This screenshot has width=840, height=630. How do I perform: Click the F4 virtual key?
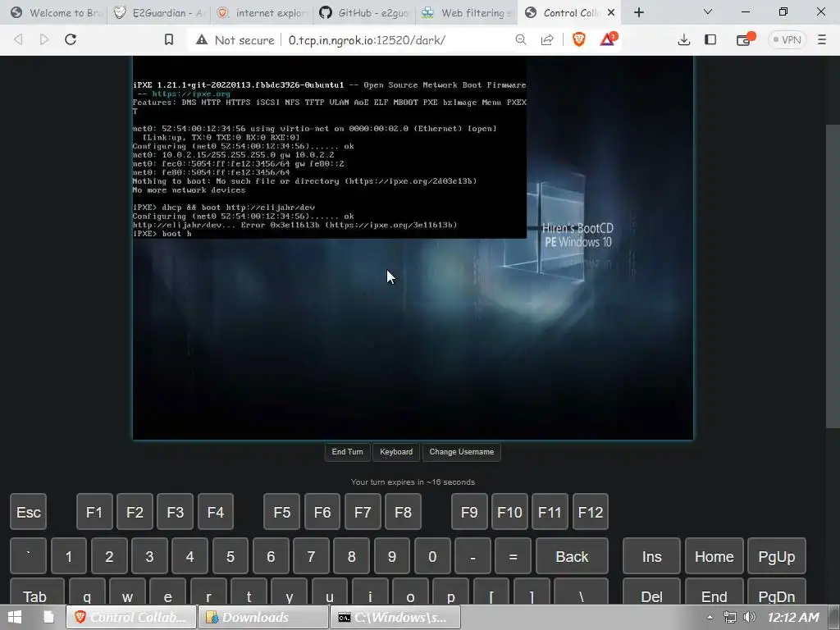(216, 512)
